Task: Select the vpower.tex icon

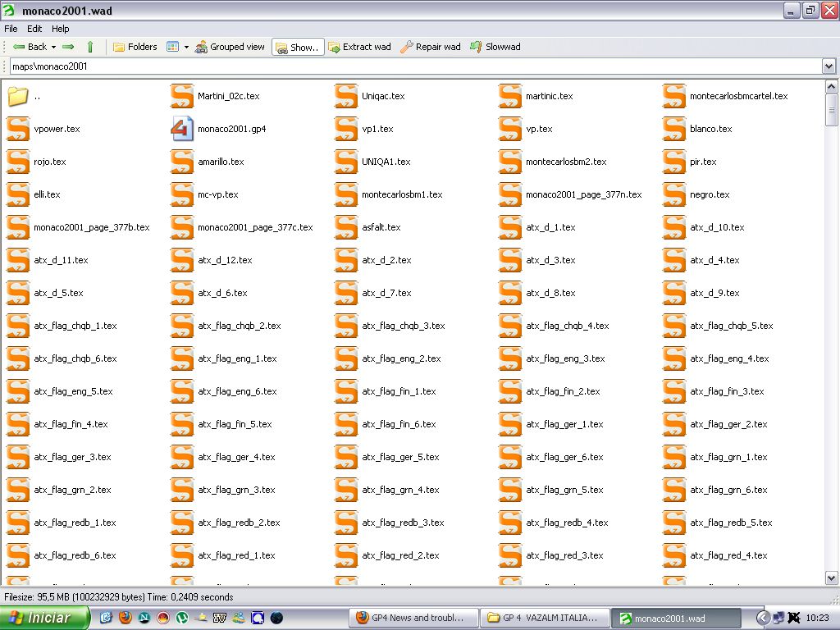Action: [x=18, y=129]
